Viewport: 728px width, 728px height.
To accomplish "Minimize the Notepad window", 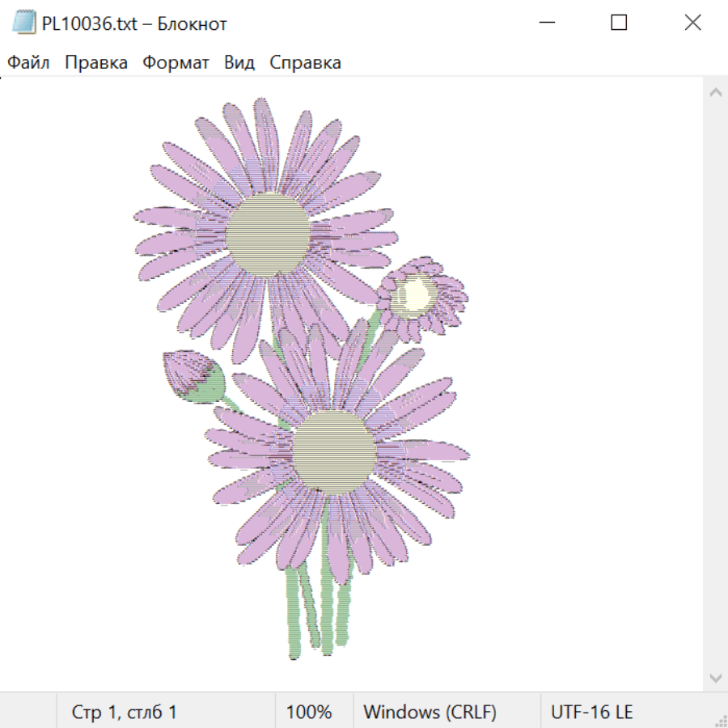I will pyautogui.click(x=546, y=23).
